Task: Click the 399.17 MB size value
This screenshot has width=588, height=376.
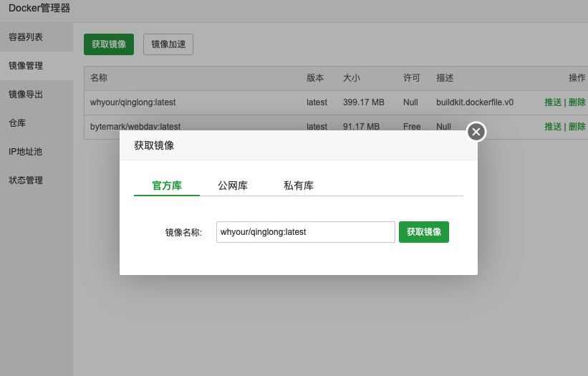Action: pos(363,102)
